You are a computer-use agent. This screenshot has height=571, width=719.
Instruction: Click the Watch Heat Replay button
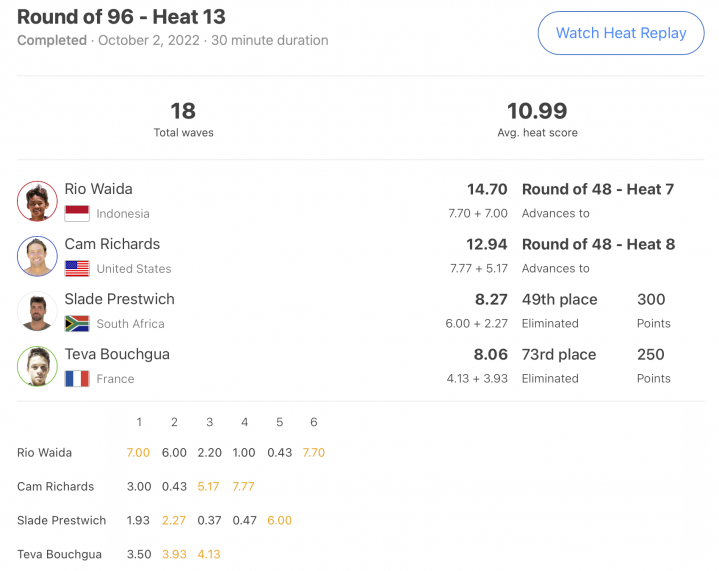[x=621, y=33]
